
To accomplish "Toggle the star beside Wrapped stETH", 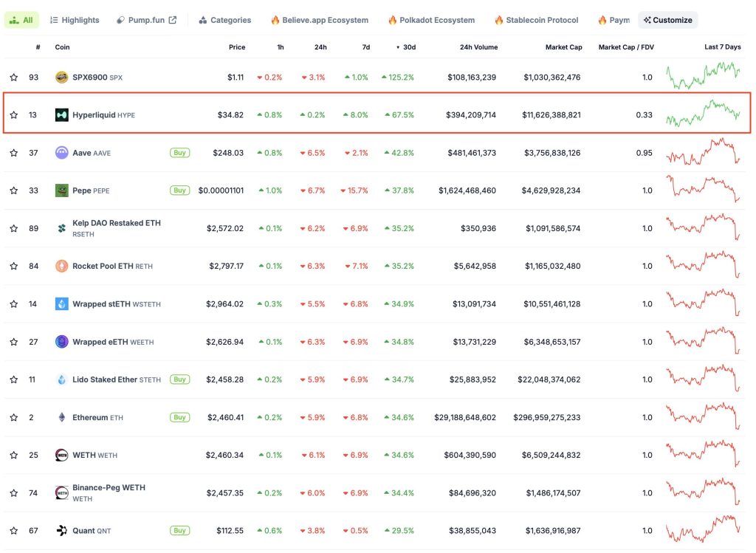I will click(x=13, y=303).
